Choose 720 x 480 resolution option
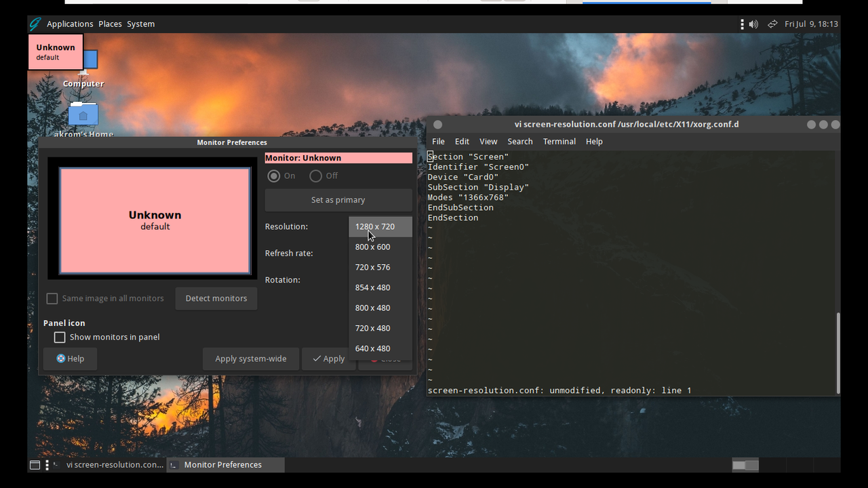The width and height of the screenshot is (868, 488). pyautogui.click(x=380, y=328)
